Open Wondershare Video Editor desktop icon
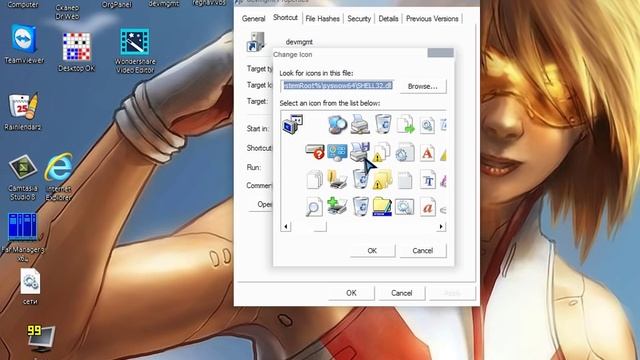The image size is (640, 360). (135, 51)
